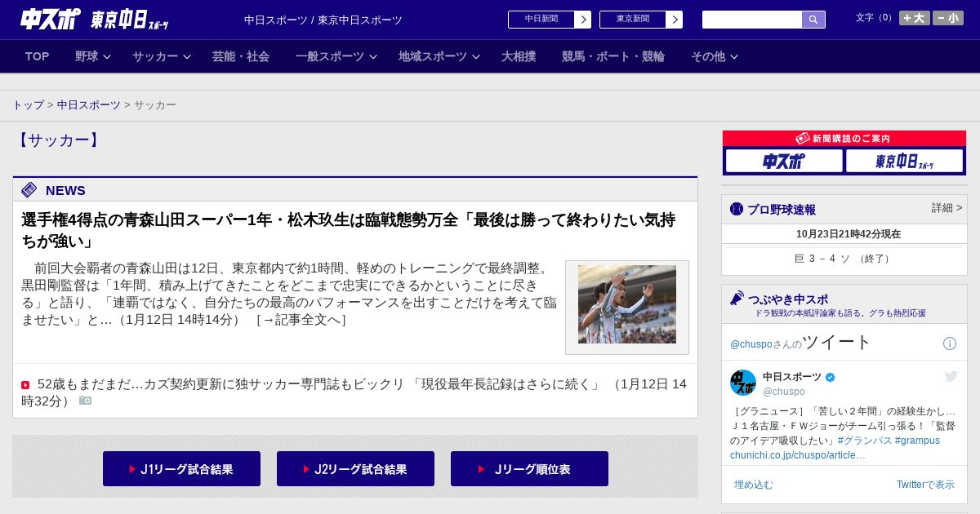This screenshot has width=980, height=514.
Task: Click the #グランパス hashtag
Action: 865,441
